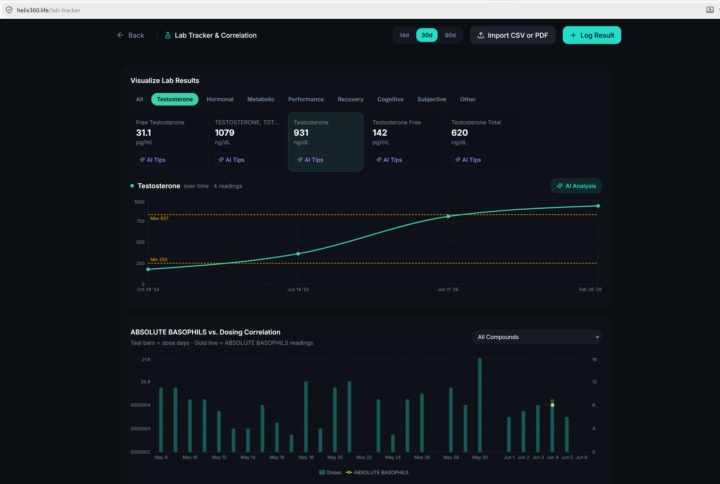Open AI Tips for TESTOSTERONE, TOT 1079

232,160
